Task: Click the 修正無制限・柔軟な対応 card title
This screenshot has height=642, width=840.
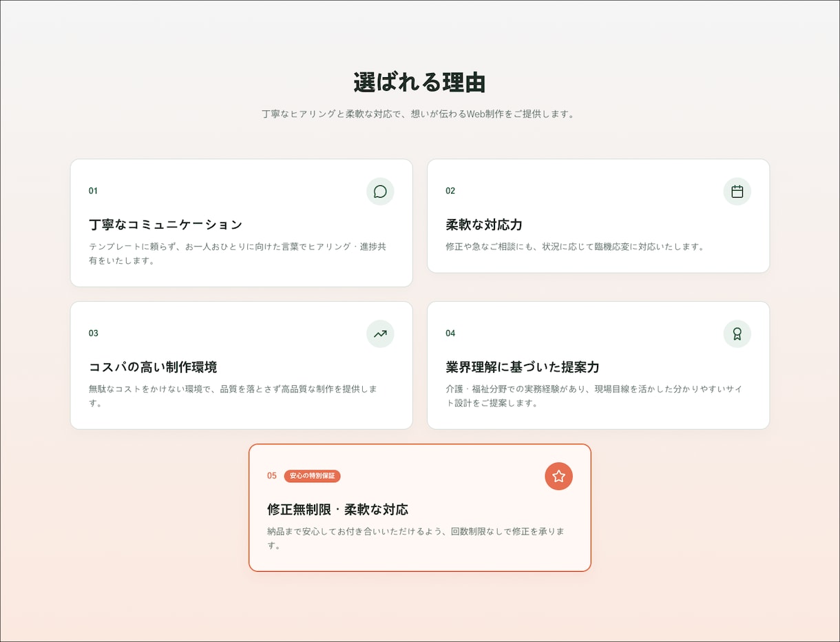Action: [337, 510]
